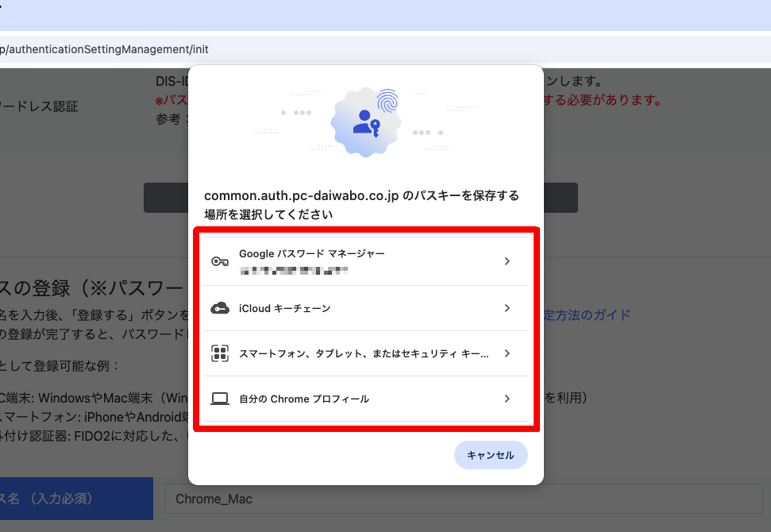
Task: Click the Chrome_Mac device name input field
Action: click(461, 499)
